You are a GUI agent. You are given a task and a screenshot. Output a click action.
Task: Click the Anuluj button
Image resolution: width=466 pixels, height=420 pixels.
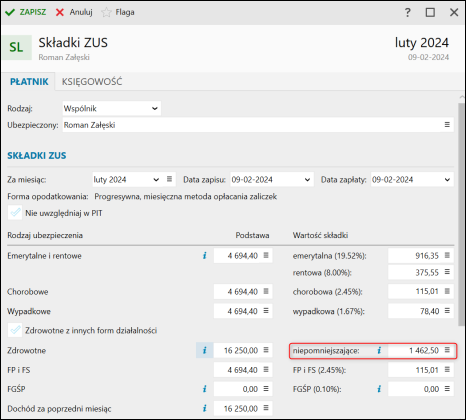[x=74, y=12]
